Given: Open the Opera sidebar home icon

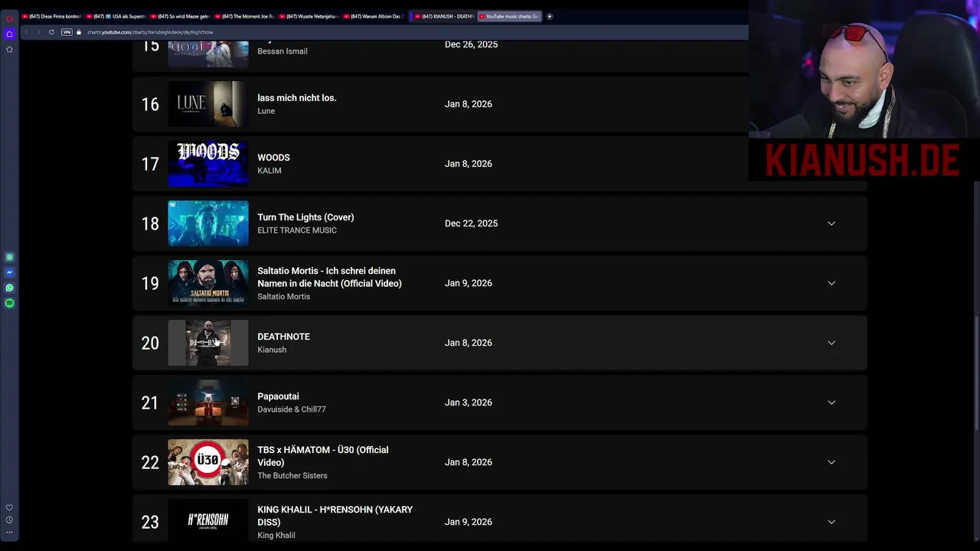Looking at the screenshot, I should tap(9, 34).
